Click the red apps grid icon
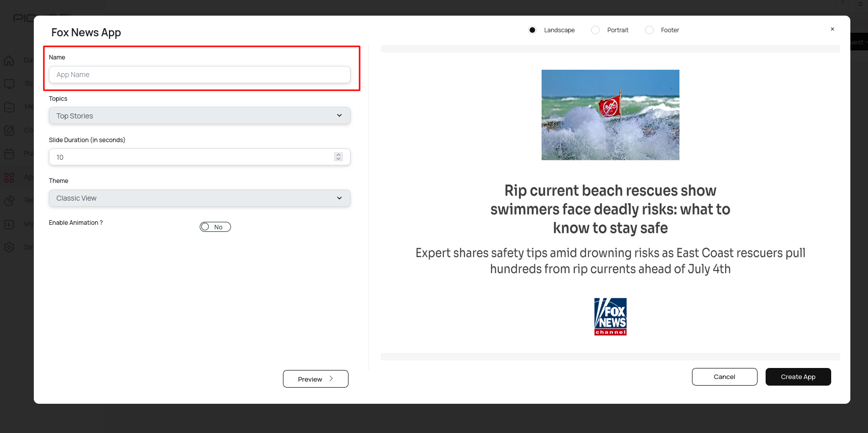Viewport: 868px width, 433px height. pyautogui.click(x=9, y=177)
